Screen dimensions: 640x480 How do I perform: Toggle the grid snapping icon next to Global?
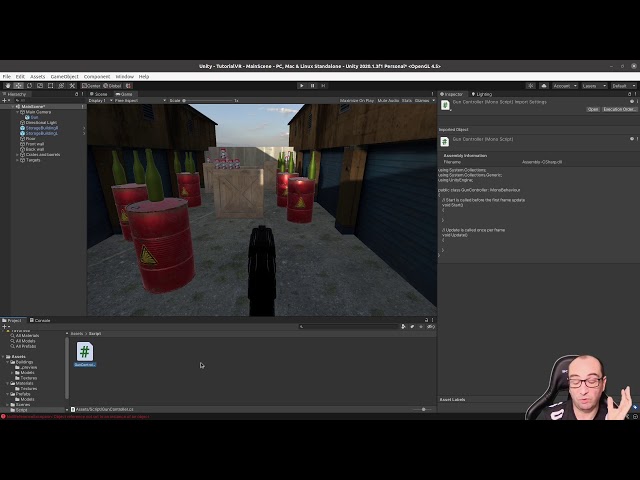pyautogui.click(x=129, y=86)
